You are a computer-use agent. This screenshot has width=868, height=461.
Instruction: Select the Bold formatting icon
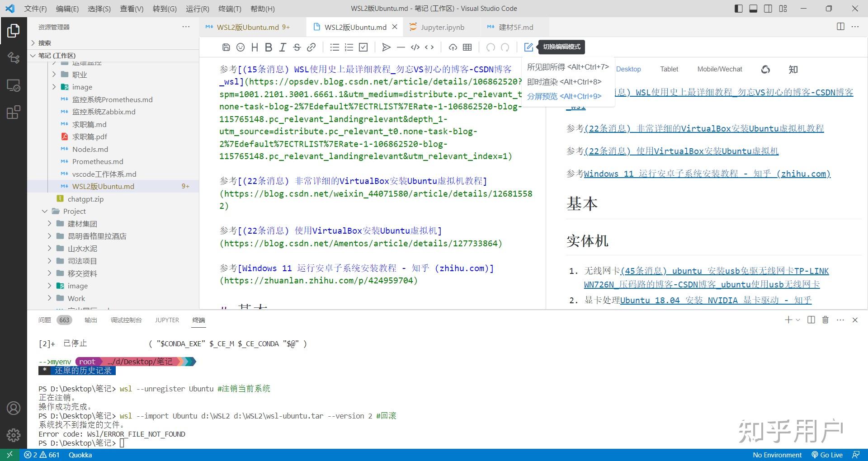tap(268, 47)
